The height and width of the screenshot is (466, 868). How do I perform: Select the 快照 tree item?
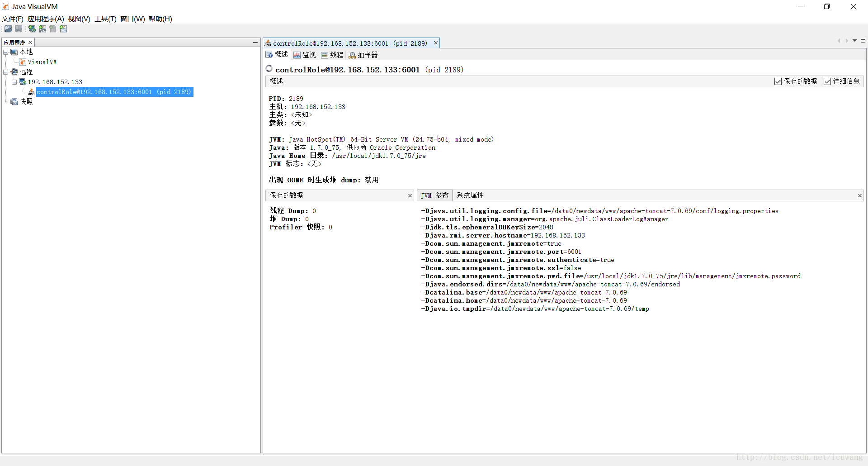coord(26,101)
